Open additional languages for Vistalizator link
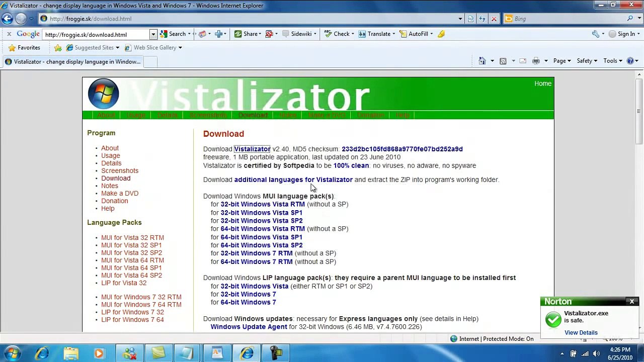Image resolution: width=644 pixels, height=362 pixels. (x=293, y=179)
